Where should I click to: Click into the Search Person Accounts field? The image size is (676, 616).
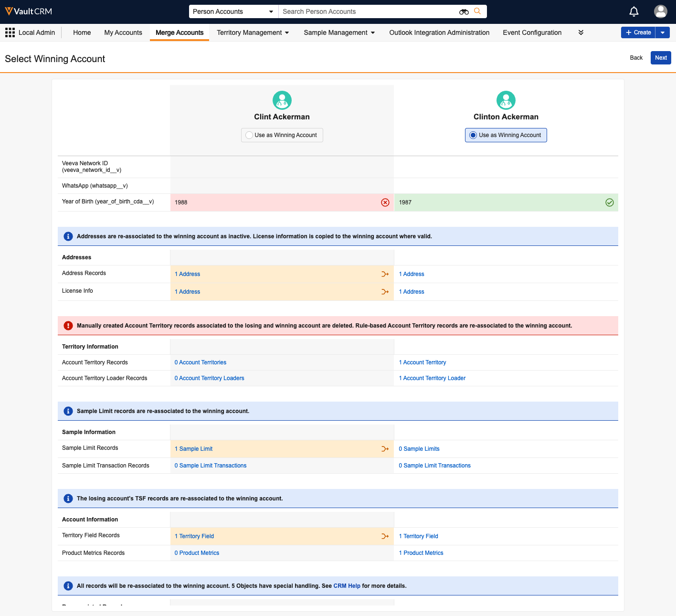coord(368,11)
